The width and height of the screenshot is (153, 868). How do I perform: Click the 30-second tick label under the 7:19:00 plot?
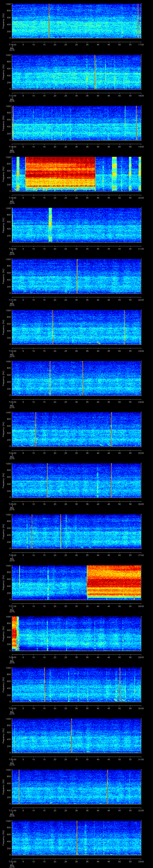[x=77, y=198]
